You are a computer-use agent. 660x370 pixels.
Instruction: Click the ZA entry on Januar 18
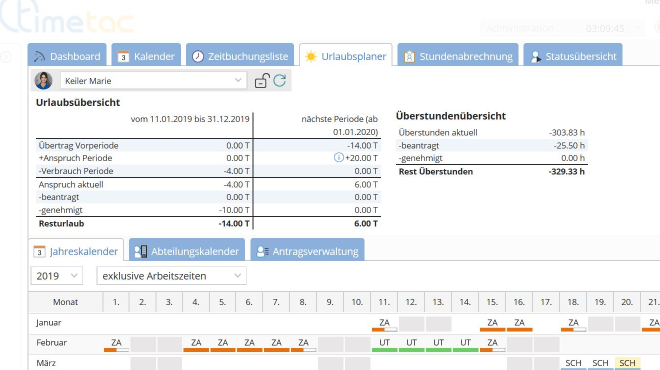coord(573,324)
